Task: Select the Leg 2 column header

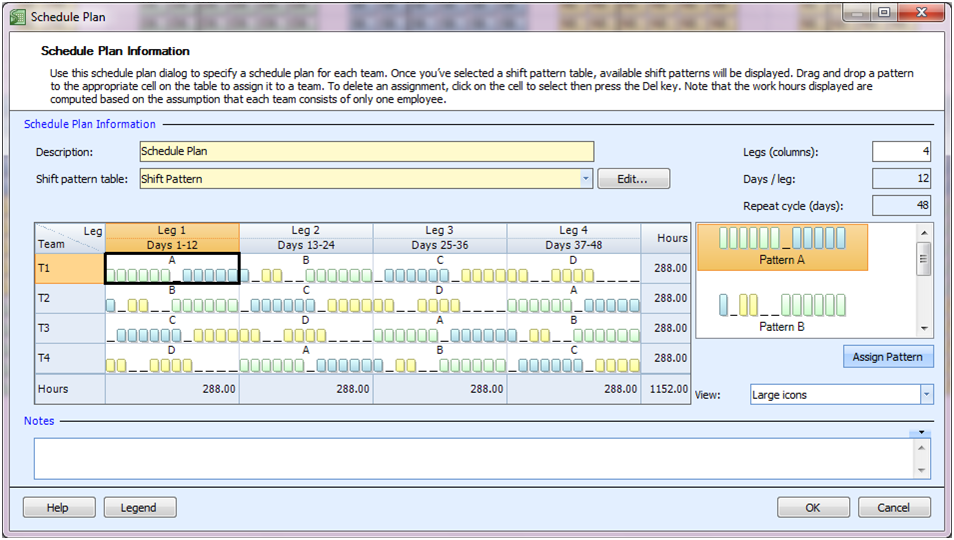Action: pyautogui.click(x=306, y=238)
